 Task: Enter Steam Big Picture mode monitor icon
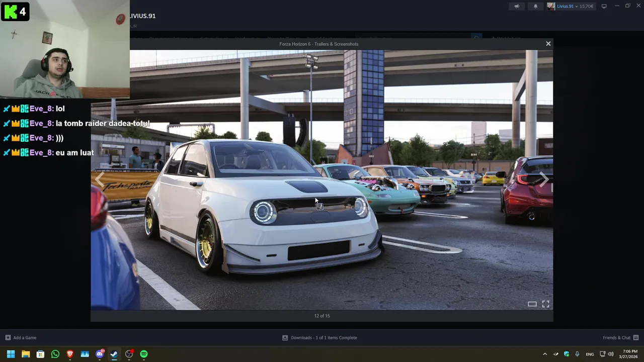[604, 6]
